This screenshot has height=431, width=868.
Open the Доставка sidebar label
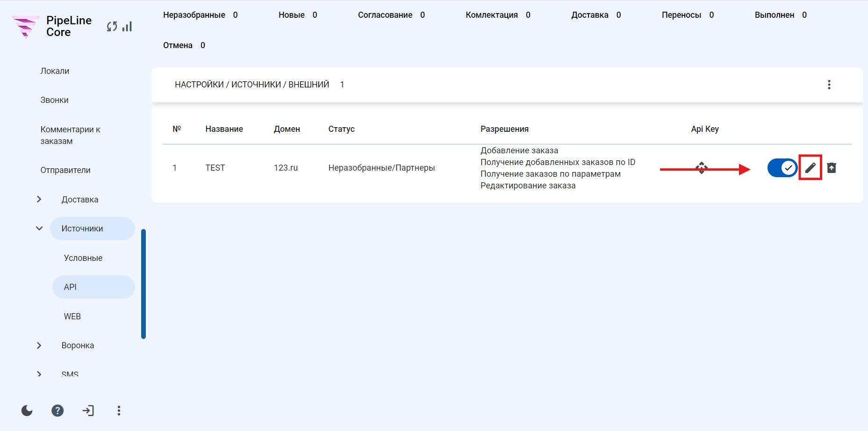click(x=80, y=200)
